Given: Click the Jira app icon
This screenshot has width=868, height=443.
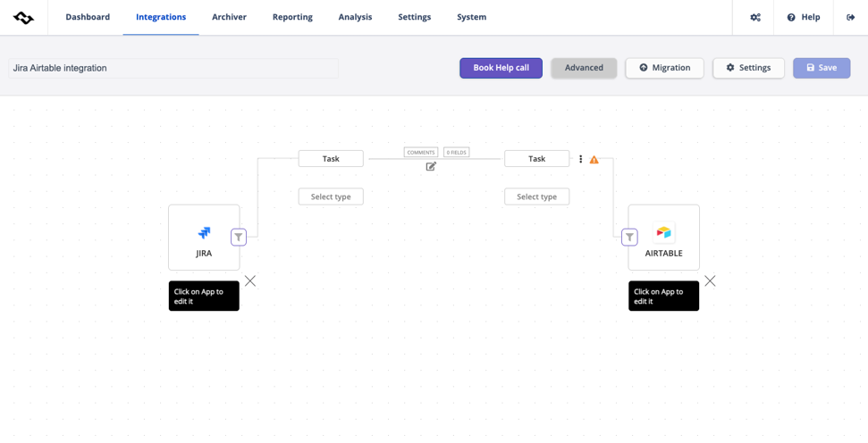Looking at the screenshot, I should coord(204,233).
